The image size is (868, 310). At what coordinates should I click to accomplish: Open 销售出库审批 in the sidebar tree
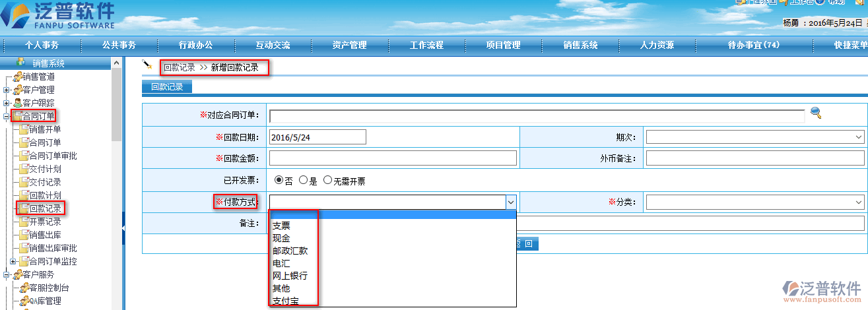53,248
